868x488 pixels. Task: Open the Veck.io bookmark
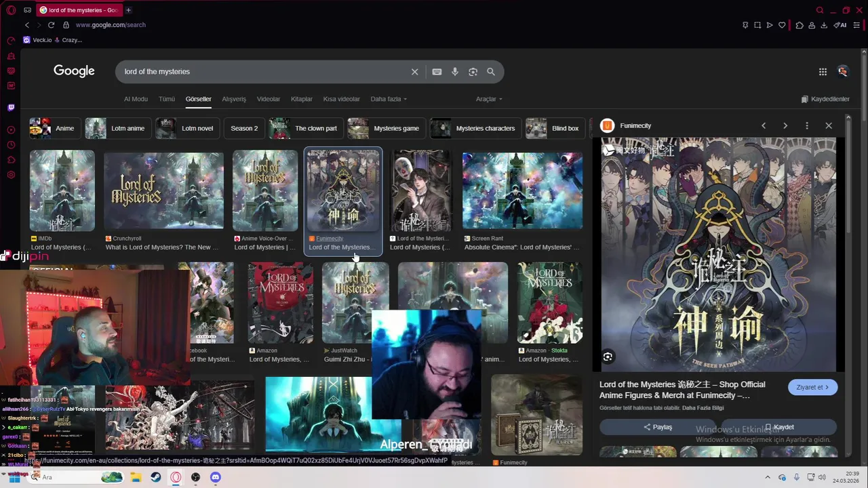[37, 40]
